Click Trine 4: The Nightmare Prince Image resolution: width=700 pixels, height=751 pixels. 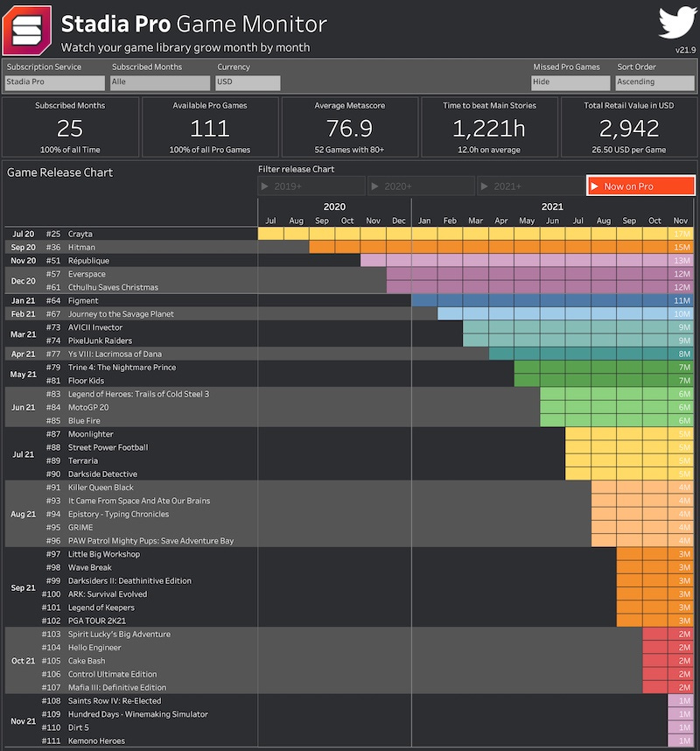pos(122,368)
